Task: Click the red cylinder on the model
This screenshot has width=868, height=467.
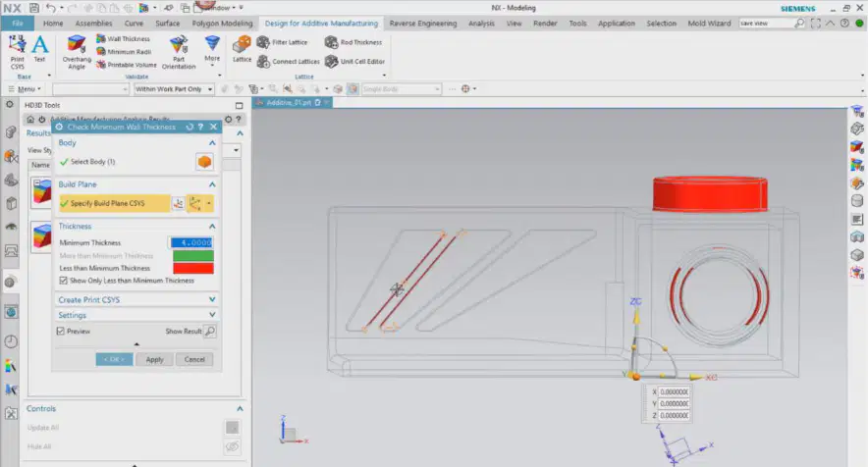Action: [710, 193]
